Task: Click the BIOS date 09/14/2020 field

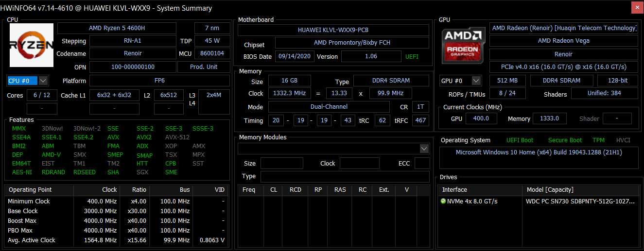Action: pyautogui.click(x=295, y=56)
